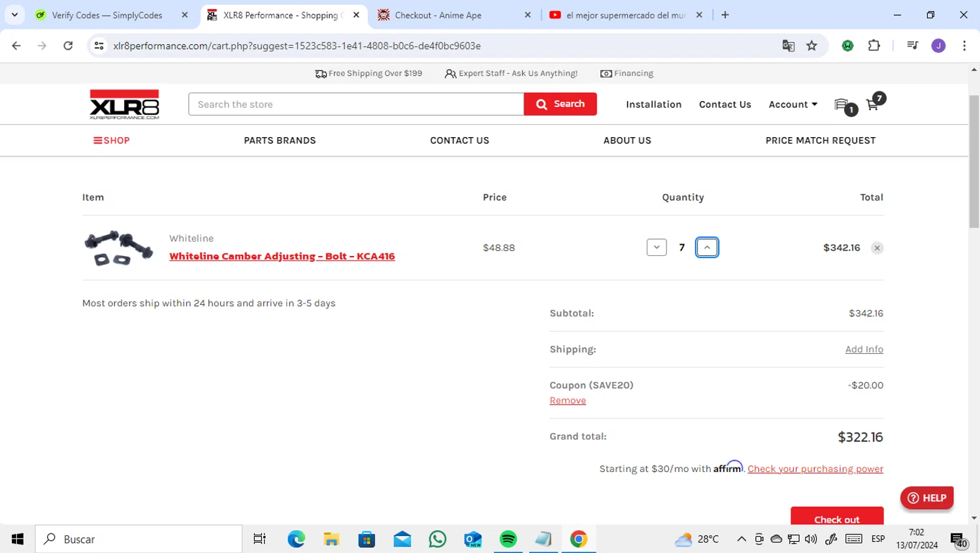
Task: Open File Explorer from taskbar
Action: [331, 539]
